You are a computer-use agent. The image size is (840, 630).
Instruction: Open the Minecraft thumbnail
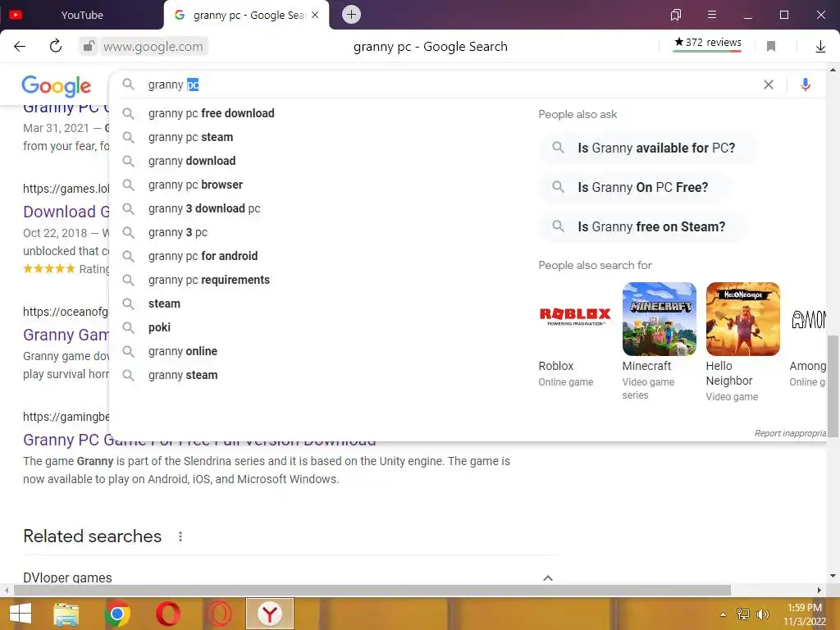[659, 319]
